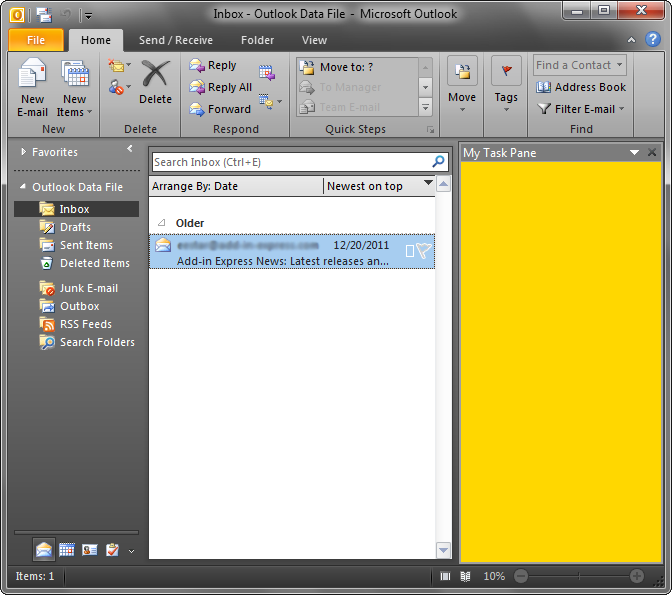Toggle Newest on top sort order

[x=379, y=186]
